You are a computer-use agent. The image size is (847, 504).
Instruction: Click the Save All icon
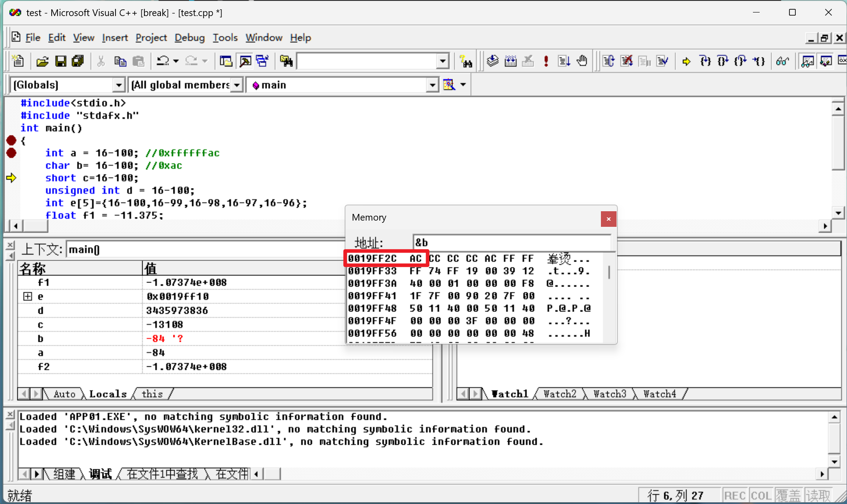point(78,61)
